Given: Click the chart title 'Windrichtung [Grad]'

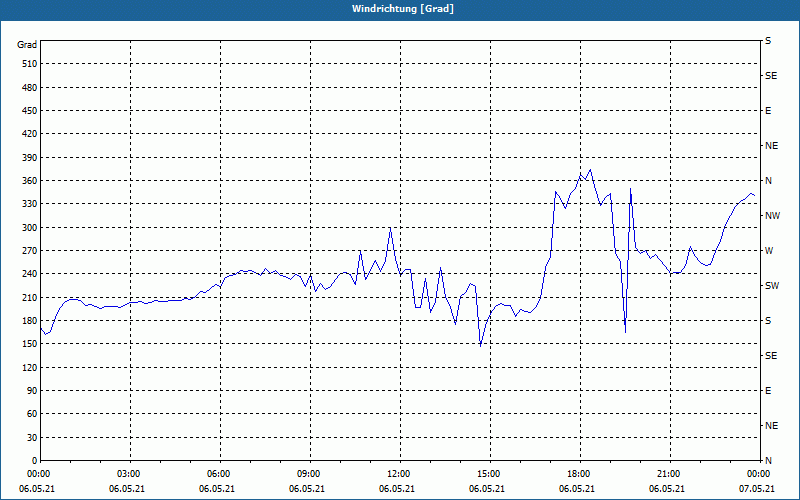Looking at the screenshot, I should pyautogui.click(x=403, y=9).
